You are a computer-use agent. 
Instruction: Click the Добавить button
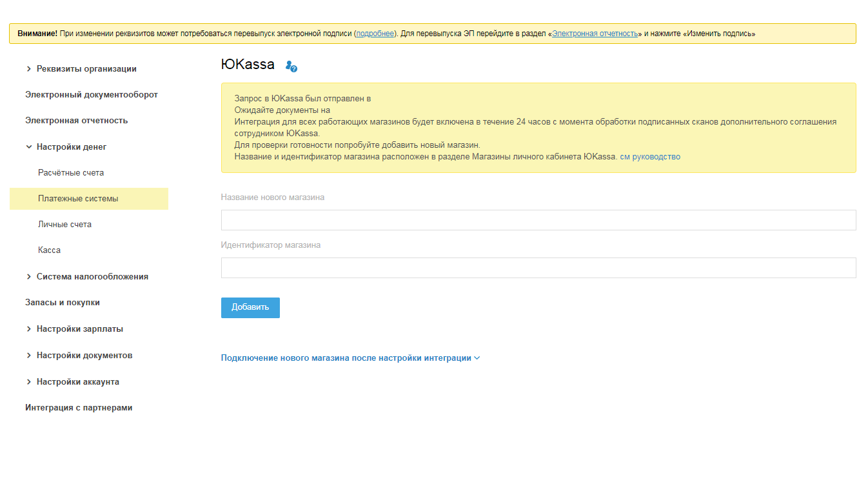coord(250,308)
